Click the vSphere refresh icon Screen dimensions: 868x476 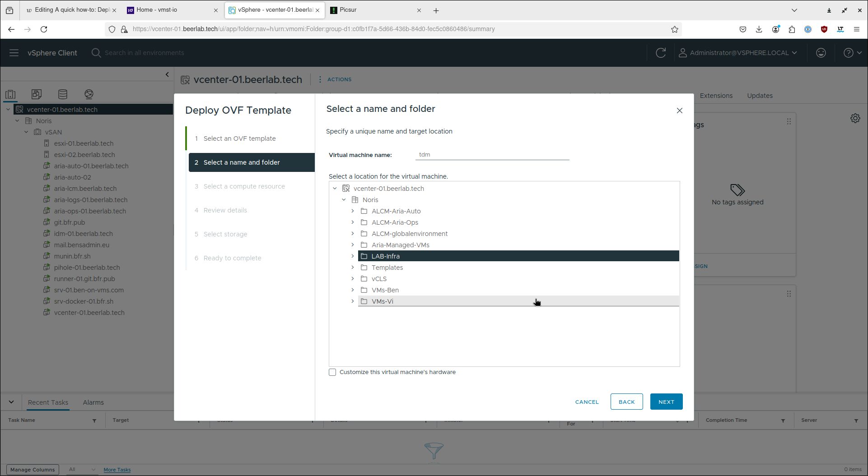click(661, 53)
